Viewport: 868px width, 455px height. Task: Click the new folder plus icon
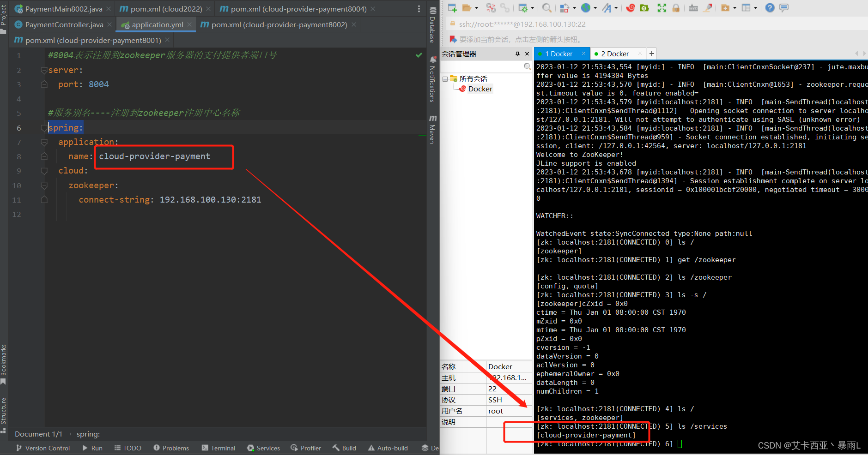coord(725,8)
